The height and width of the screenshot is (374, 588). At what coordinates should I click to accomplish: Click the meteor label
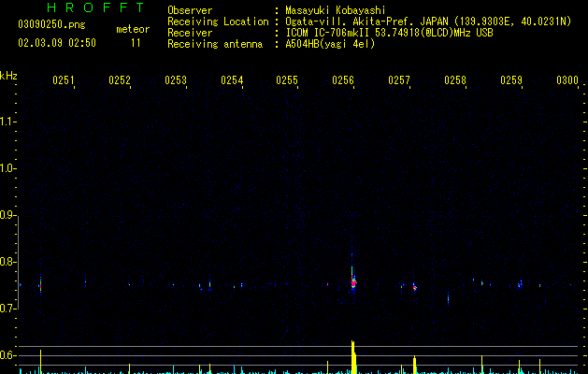point(133,29)
